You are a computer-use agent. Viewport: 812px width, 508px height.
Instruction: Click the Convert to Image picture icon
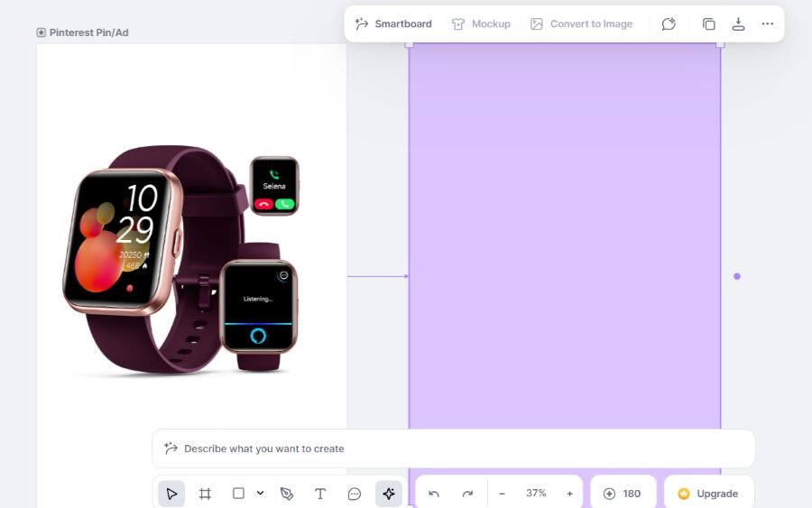coord(537,23)
